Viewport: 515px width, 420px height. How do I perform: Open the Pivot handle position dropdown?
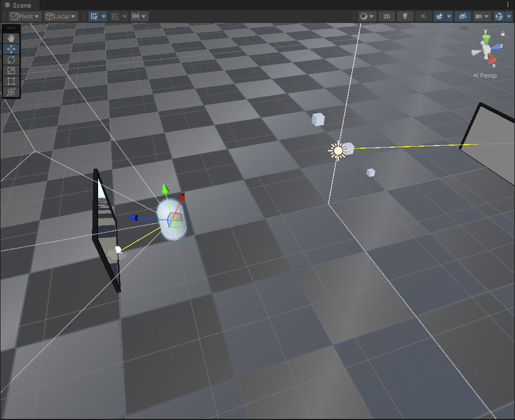coord(25,16)
